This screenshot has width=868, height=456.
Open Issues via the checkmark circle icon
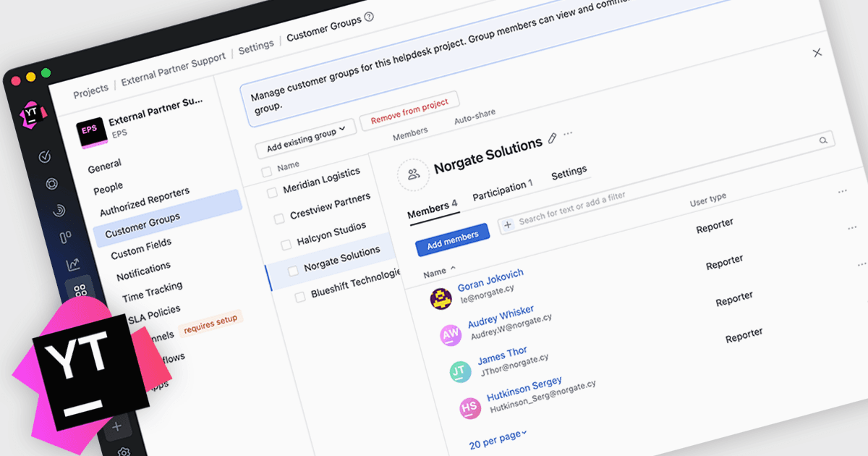44,156
